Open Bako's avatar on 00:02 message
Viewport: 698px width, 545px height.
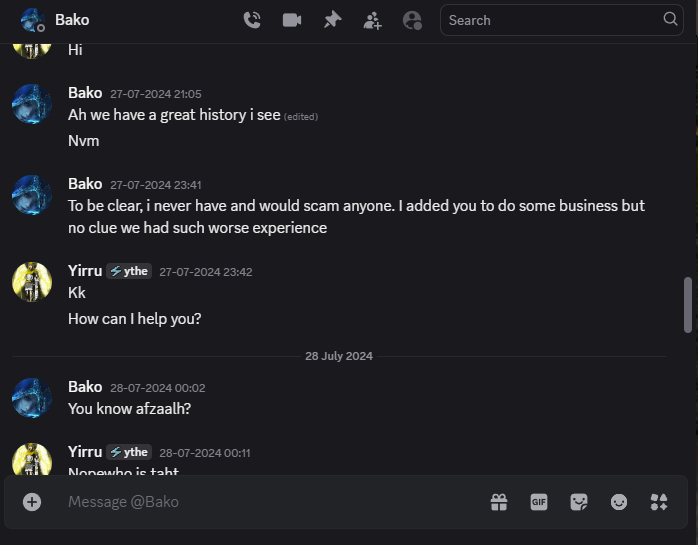[32, 398]
